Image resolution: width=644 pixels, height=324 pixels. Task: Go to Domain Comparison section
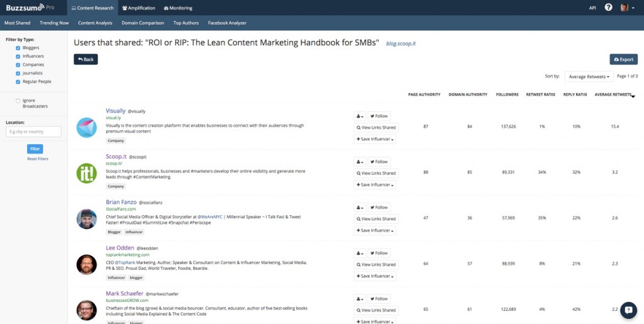(143, 23)
